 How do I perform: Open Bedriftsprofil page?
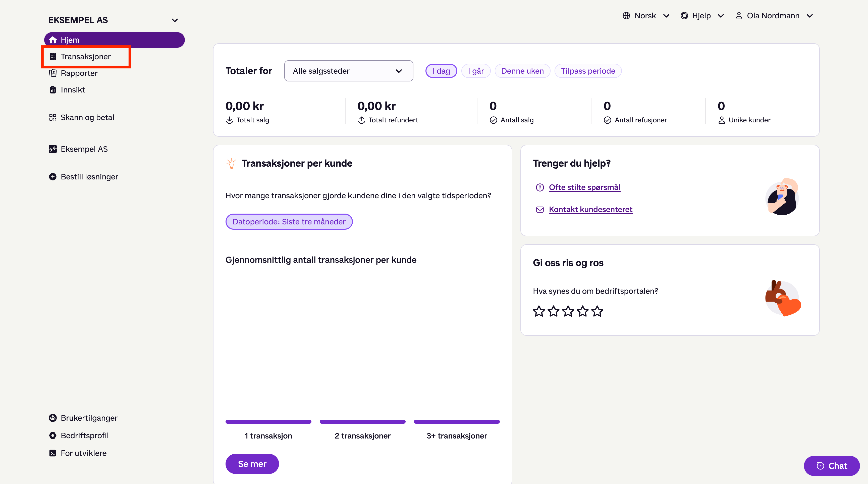(x=85, y=435)
